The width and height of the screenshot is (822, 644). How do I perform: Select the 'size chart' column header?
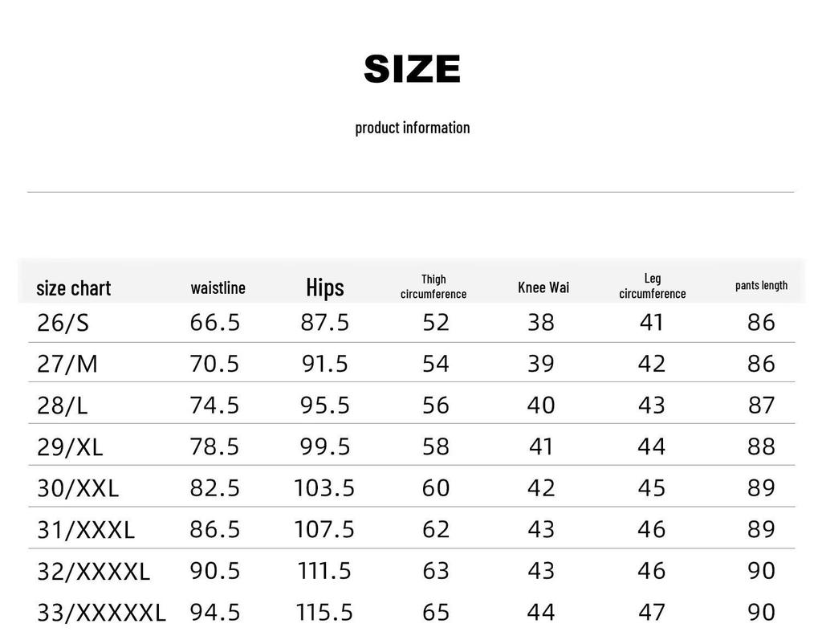coord(73,288)
